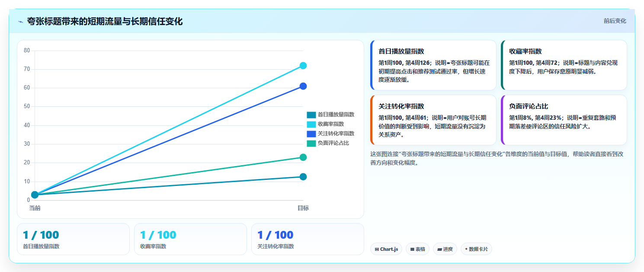
Task: Click the 1 / 100 关注转化率指数 stat card
Action: point(308,239)
